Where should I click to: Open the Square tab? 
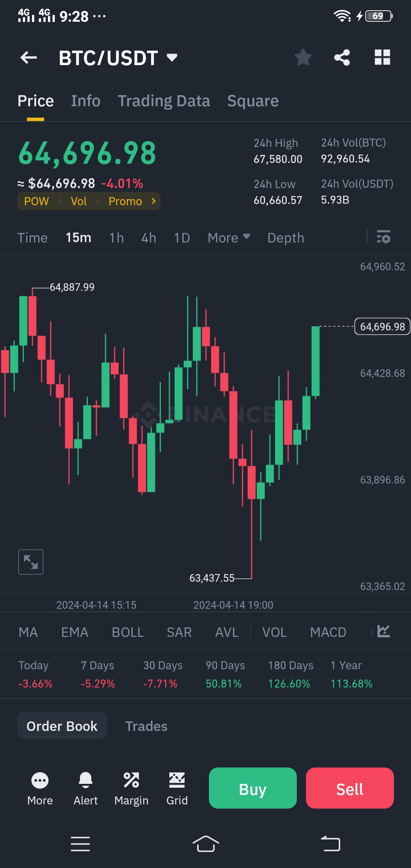click(253, 101)
